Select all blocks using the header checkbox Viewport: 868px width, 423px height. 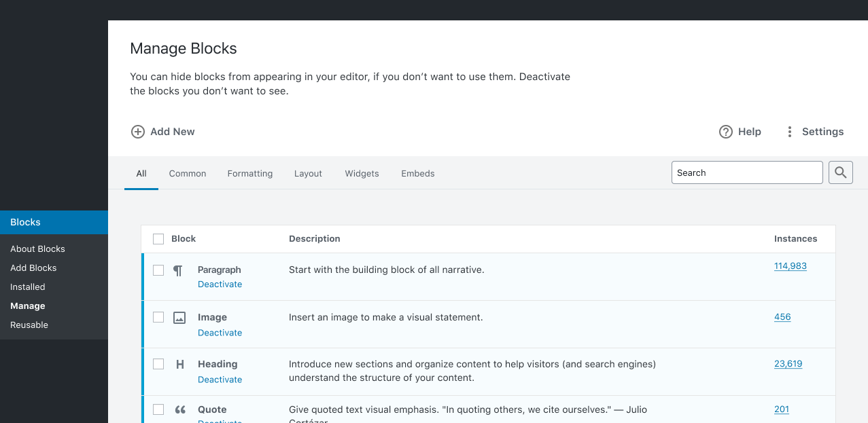pyautogui.click(x=158, y=238)
